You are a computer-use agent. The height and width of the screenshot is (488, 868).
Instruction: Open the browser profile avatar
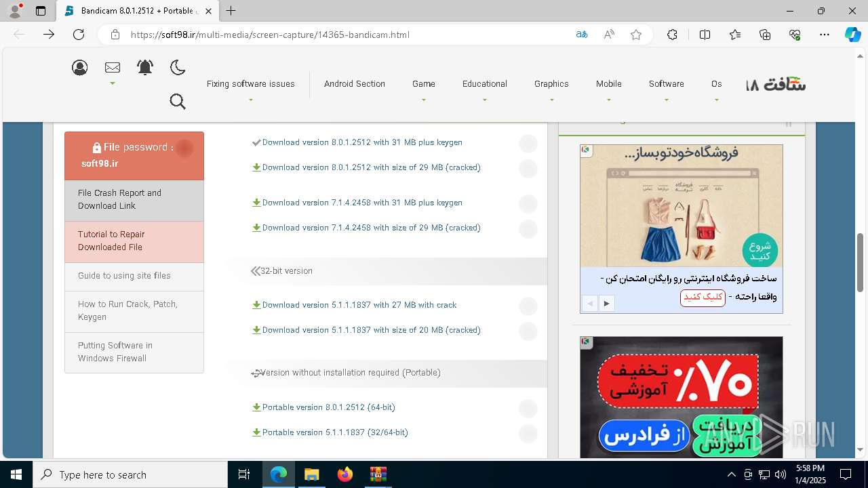click(x=15, y=11)
